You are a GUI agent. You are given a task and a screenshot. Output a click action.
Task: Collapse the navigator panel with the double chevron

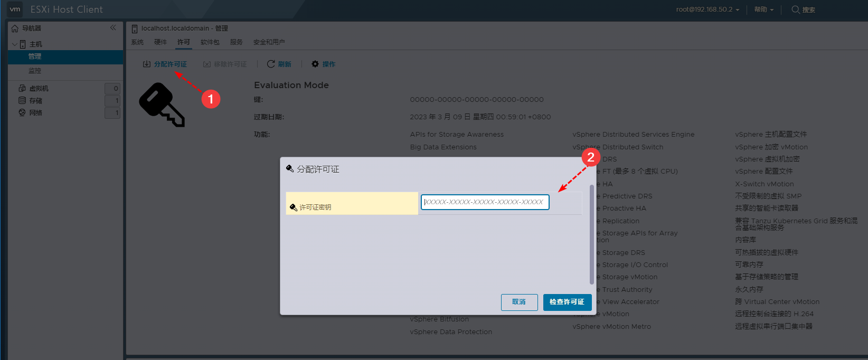(113, 28)
